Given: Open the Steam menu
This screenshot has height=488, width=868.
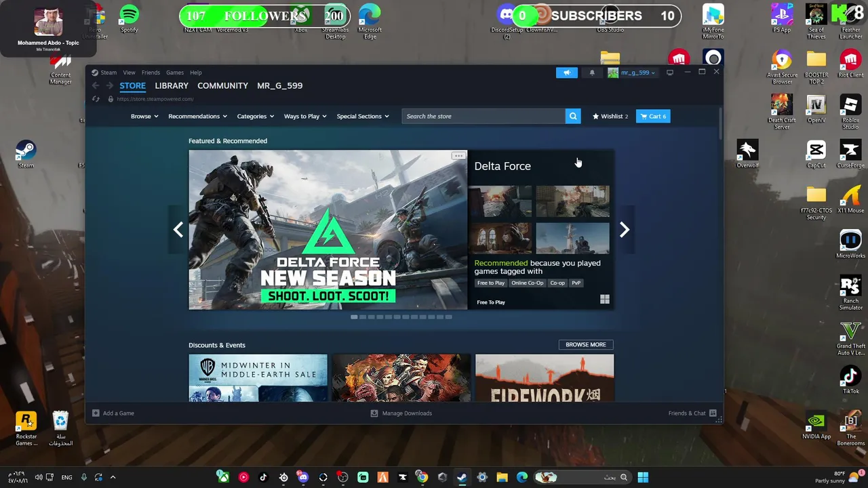Looking at the screenshot, I should [x=104, y=73].
